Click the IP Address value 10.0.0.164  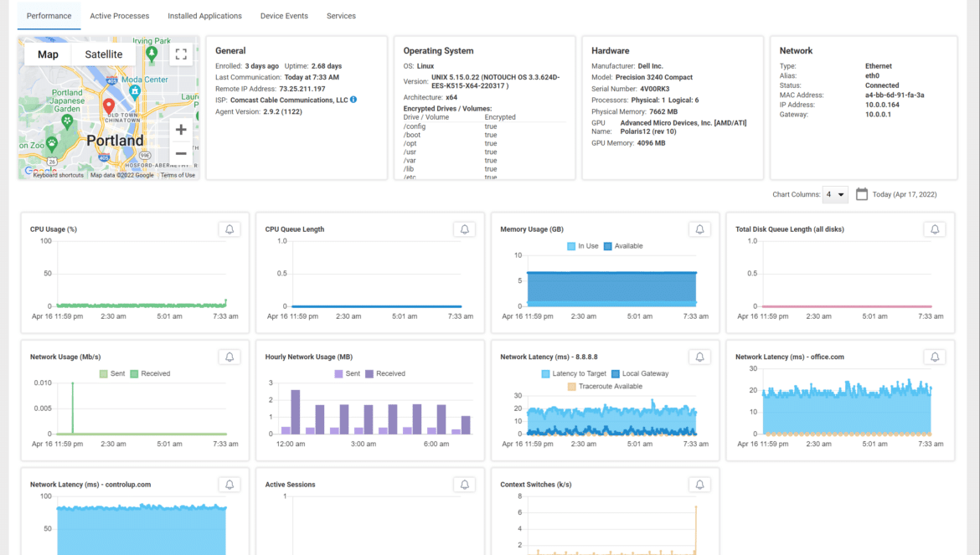pos(882,105)
